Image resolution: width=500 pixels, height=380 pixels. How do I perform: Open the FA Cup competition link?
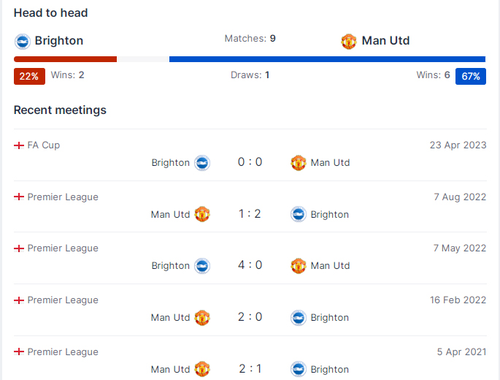click(44, 145)
